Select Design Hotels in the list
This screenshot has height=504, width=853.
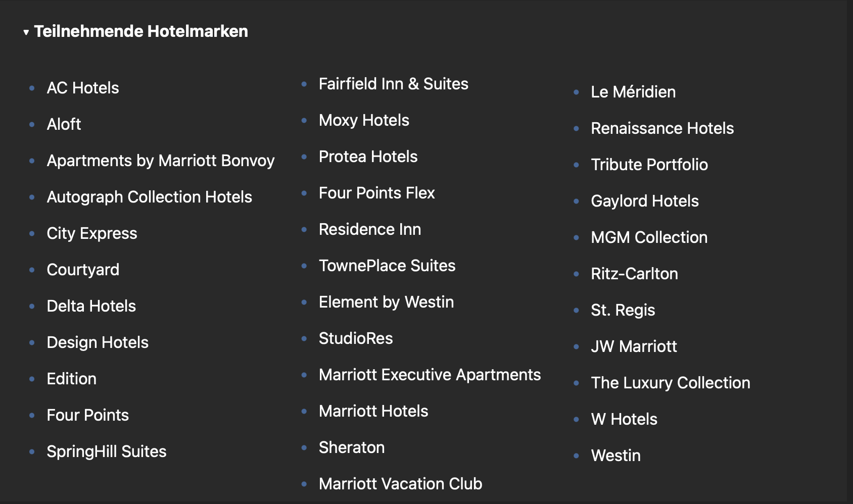(98, 342)
